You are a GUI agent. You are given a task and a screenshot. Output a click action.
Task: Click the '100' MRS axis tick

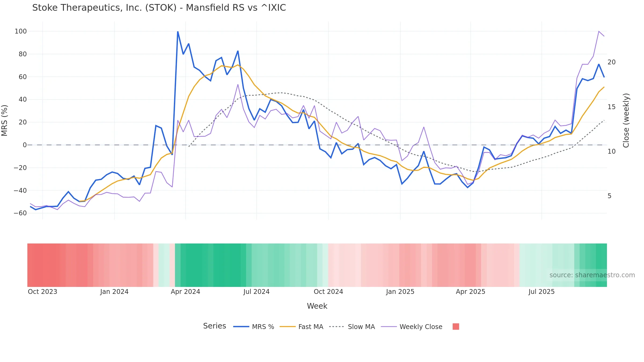point(21,31)
